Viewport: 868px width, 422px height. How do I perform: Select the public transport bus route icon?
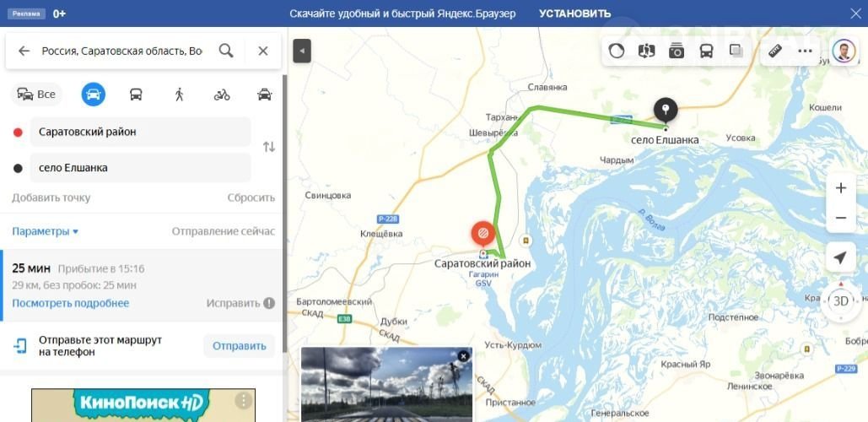136,95
